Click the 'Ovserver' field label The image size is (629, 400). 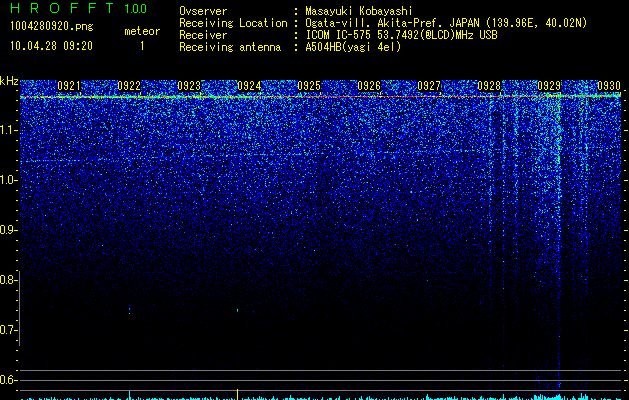203,11
